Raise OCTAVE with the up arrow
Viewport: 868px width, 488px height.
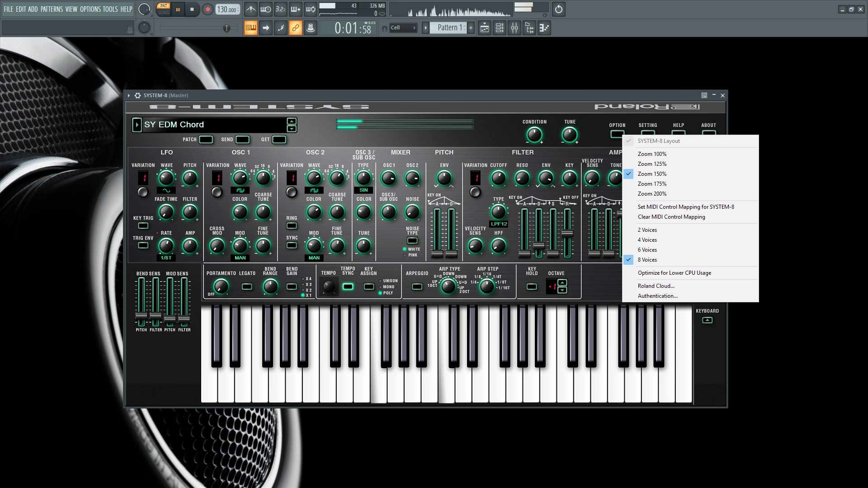click(x=562, y=282)
